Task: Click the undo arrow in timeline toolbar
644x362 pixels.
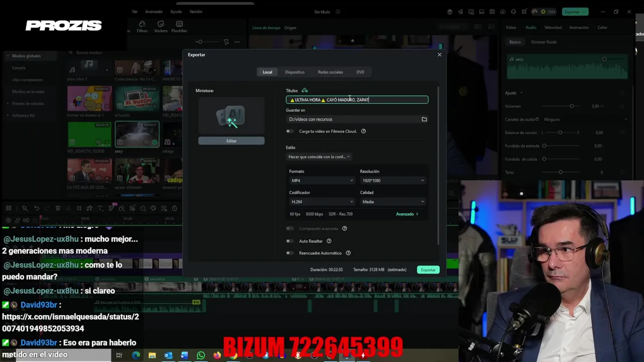Action: click(37, 208)
